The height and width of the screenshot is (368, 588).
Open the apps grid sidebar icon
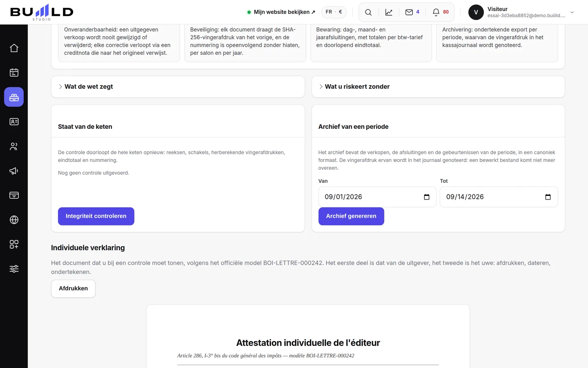pos(14,245)
